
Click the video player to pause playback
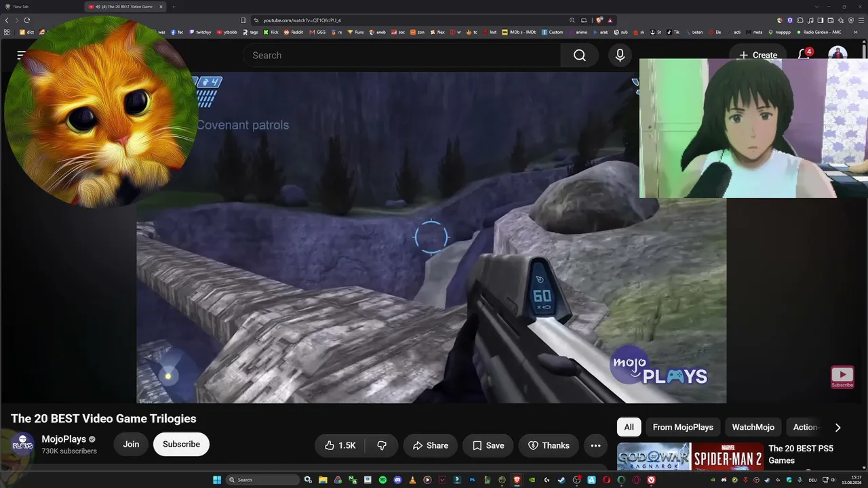point(431,237)
